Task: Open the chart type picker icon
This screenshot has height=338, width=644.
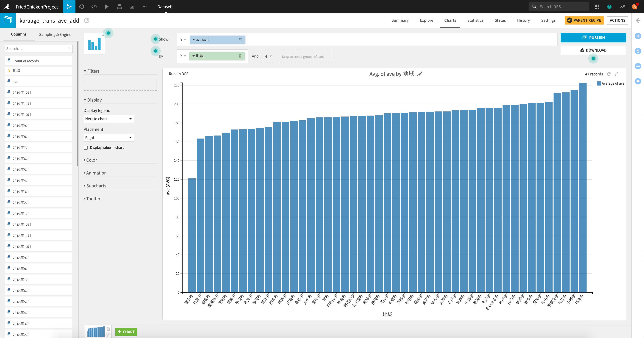Action: [x=94, y=44]
